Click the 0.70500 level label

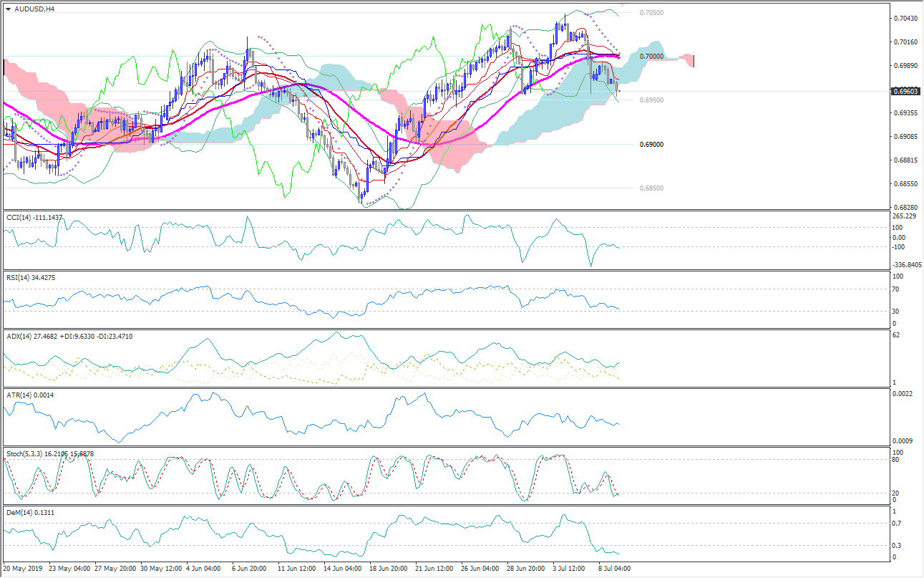(x=651, y=13)
